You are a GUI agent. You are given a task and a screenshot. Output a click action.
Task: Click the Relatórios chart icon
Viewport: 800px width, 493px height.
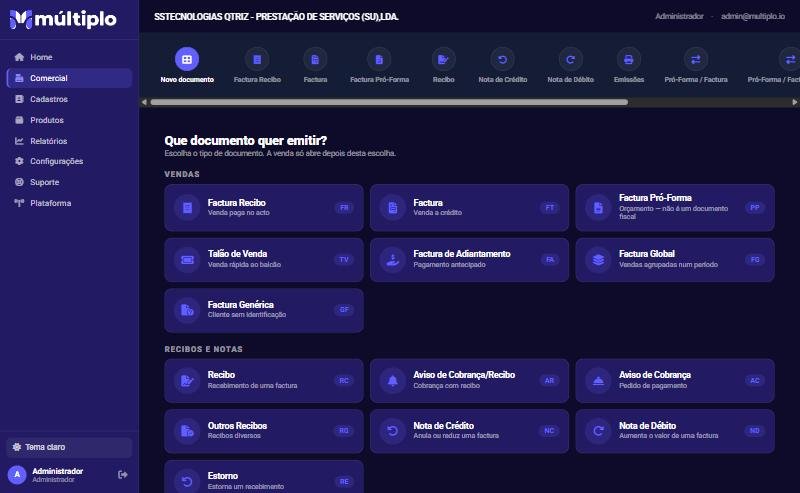[x=19, y=141]
